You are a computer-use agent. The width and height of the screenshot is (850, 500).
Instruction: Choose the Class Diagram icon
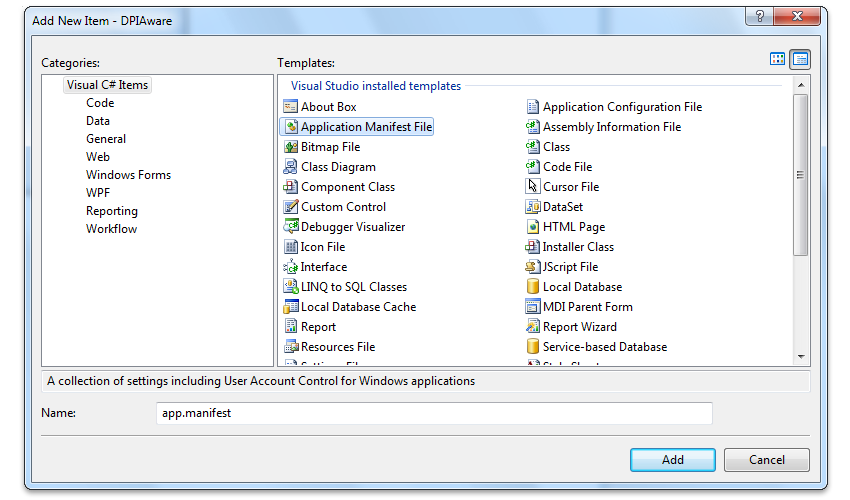291,167
